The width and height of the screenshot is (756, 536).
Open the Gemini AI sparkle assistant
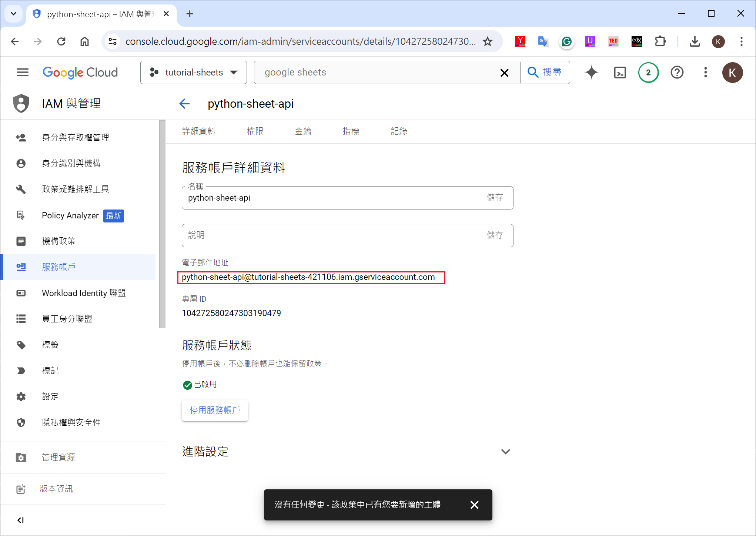coord(591,72)
